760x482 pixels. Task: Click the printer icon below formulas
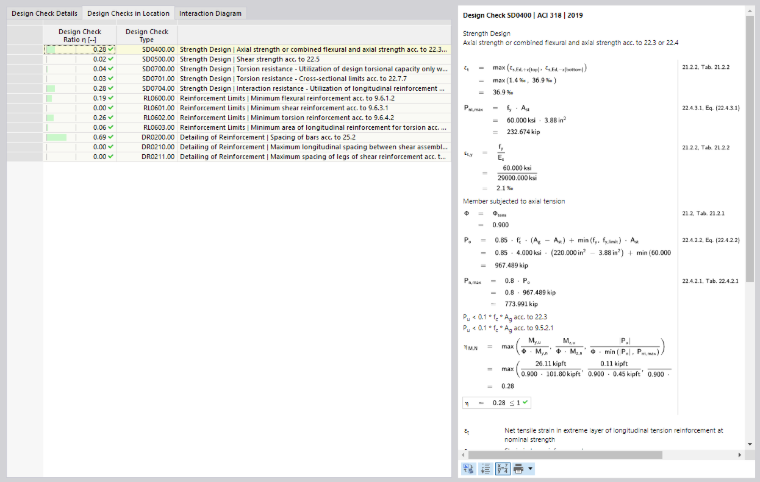click(x=519, y=469)
